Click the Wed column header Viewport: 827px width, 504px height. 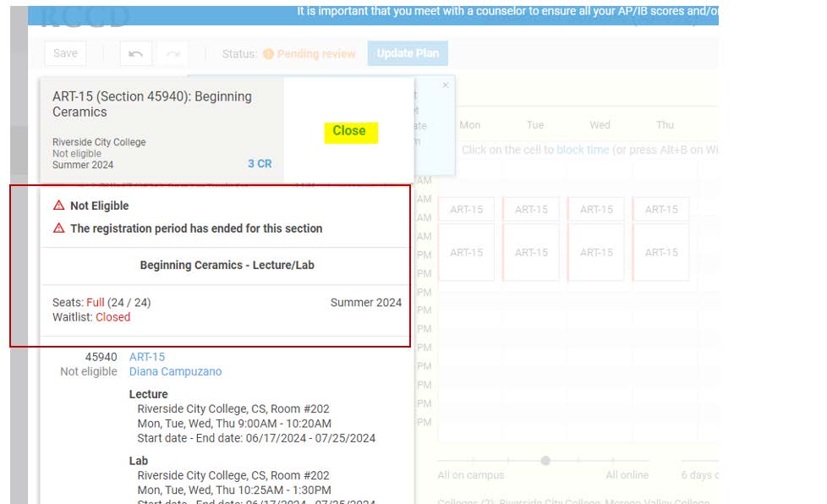pyautogui.click(x=600, y=125)
